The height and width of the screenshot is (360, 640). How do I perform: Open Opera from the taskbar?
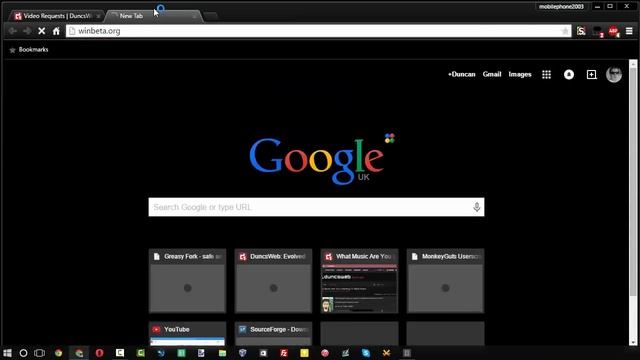tap(99, 353)
